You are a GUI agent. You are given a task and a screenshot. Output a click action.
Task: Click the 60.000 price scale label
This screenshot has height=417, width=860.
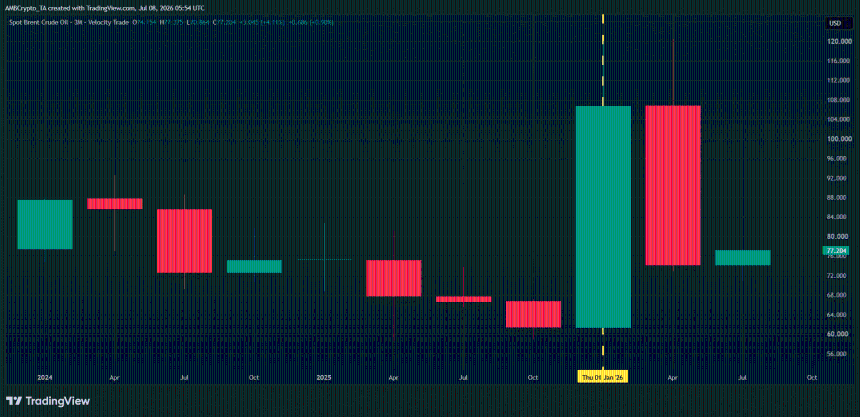837,334
